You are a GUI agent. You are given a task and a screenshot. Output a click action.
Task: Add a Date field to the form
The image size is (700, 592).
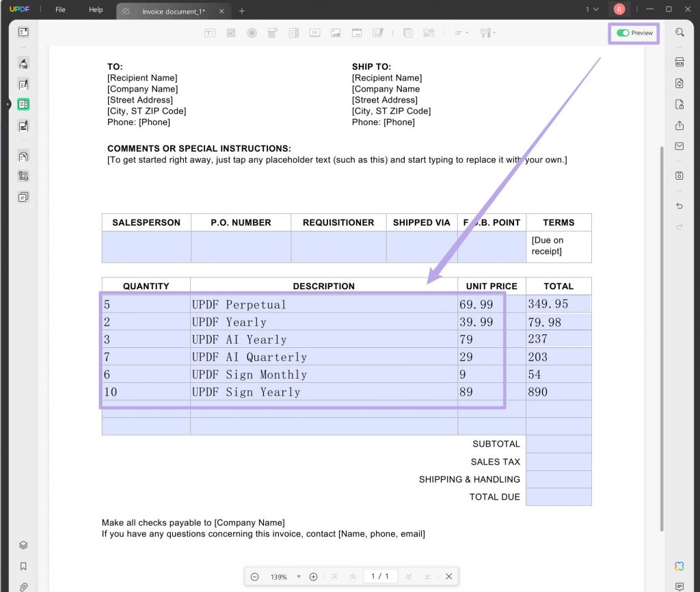[356, 32]
